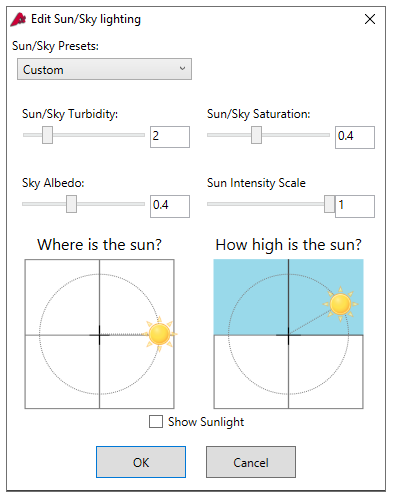The width and height of the screenshot is (394, 501).
Task: Focus the Turbidity value field showing 2
Action: (170, 137)
